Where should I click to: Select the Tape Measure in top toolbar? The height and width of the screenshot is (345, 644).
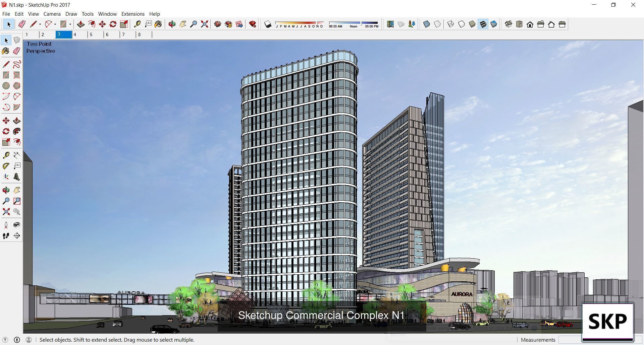coord(137,24)
